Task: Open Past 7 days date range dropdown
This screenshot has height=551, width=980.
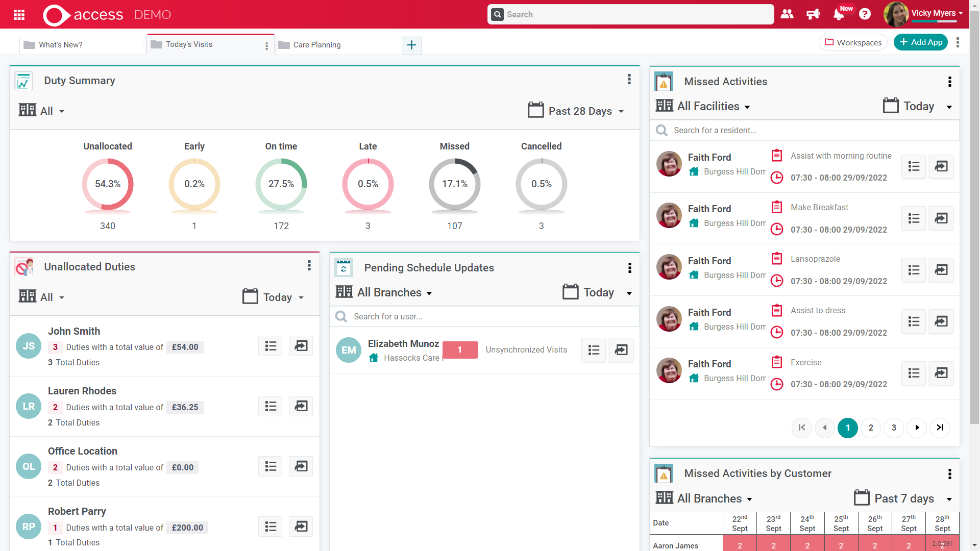Action: point(903,498)
